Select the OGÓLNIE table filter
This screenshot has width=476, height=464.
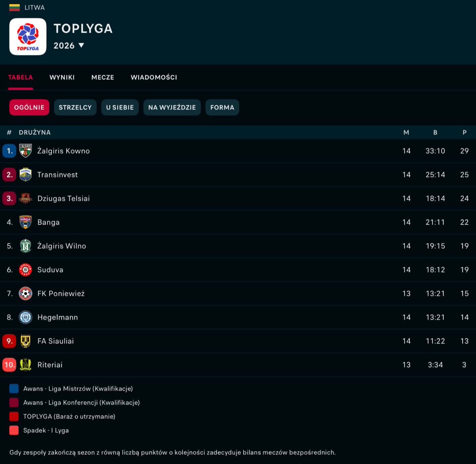click(x=29, y=107)
